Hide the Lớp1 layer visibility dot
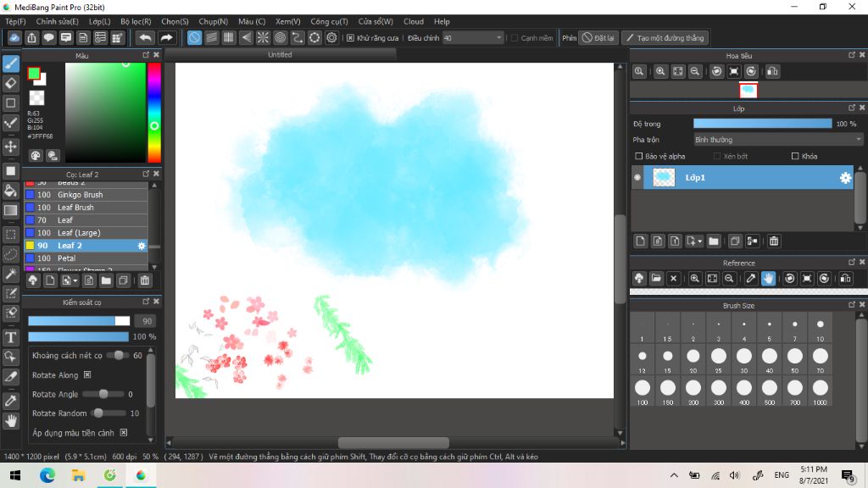This screenshot has width=868, height=488. coord(637,178)
